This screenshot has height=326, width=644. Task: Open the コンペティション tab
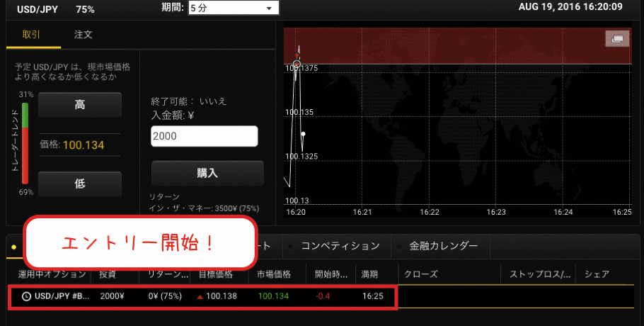coord(340,246)
